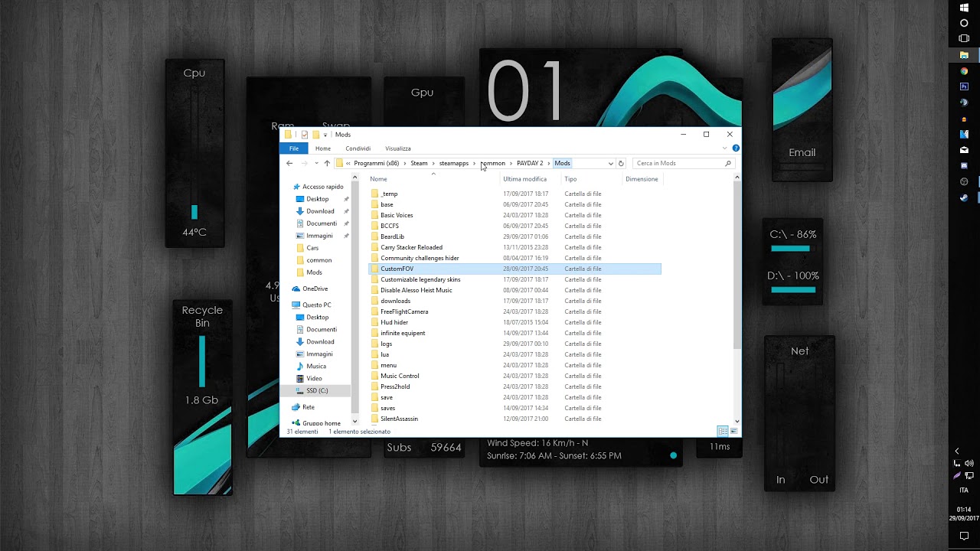This screenshot has height=551, width=980.
Task: Refresh the Mods folder view
Action: tap(621, 163)
